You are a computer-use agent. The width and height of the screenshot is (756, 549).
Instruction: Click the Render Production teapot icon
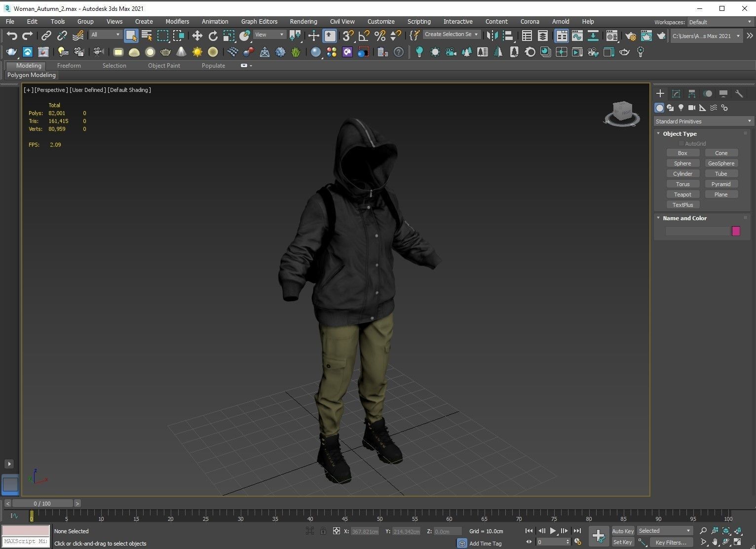(661, 35)
